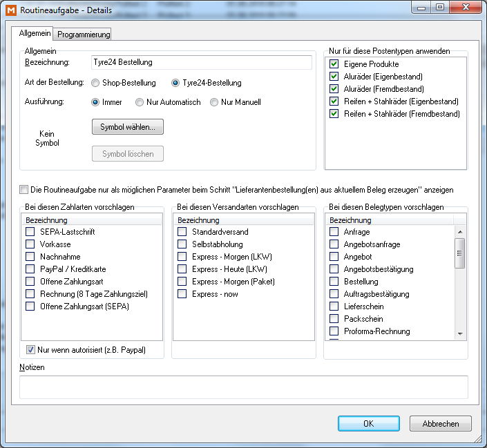Image resolution: width=487 pixels, height=448 pixels.
Task: Click OK to confirm the dialog
Action: click(368, 423)
